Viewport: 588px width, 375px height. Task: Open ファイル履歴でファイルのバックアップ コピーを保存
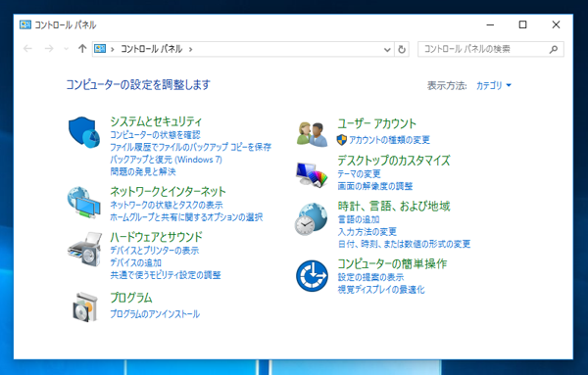click(190, 147)
